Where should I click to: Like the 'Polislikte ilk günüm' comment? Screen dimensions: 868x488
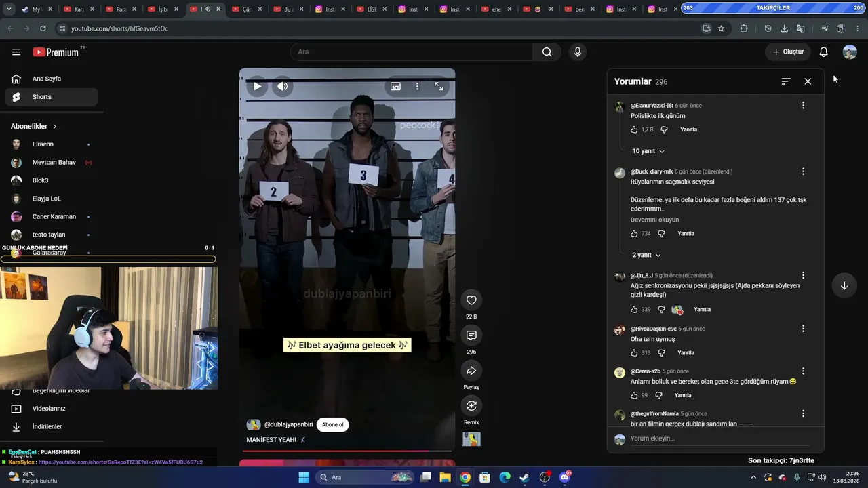tap(634, 129)
